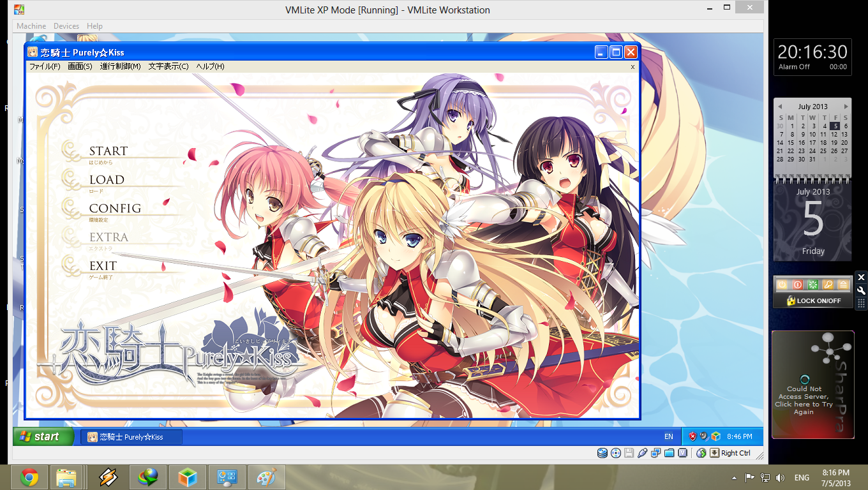Click yellow power button in shutdown gadget
This screenshot has width=868, height=490.
782,285
